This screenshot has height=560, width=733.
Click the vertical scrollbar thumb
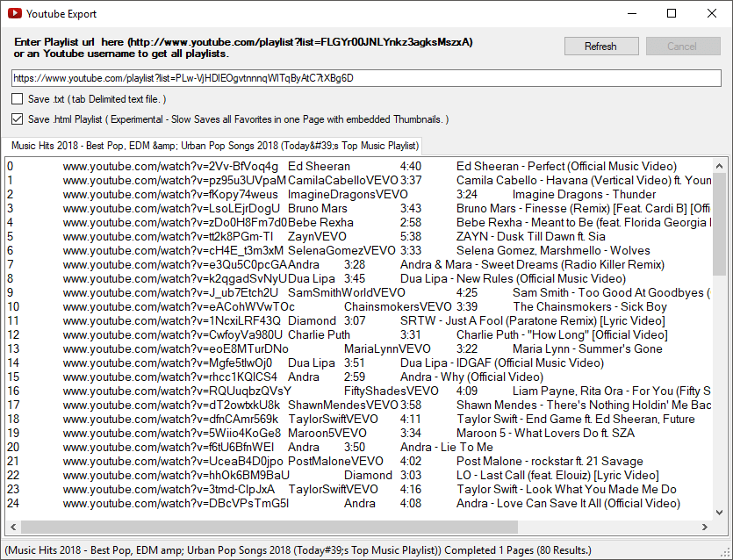click(720, 224)
